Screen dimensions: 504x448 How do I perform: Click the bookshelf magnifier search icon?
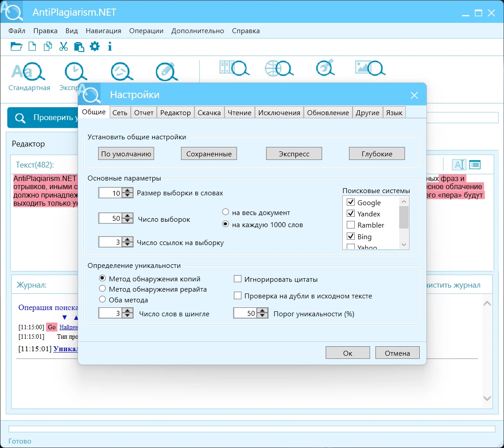click(x=234, y=68)
